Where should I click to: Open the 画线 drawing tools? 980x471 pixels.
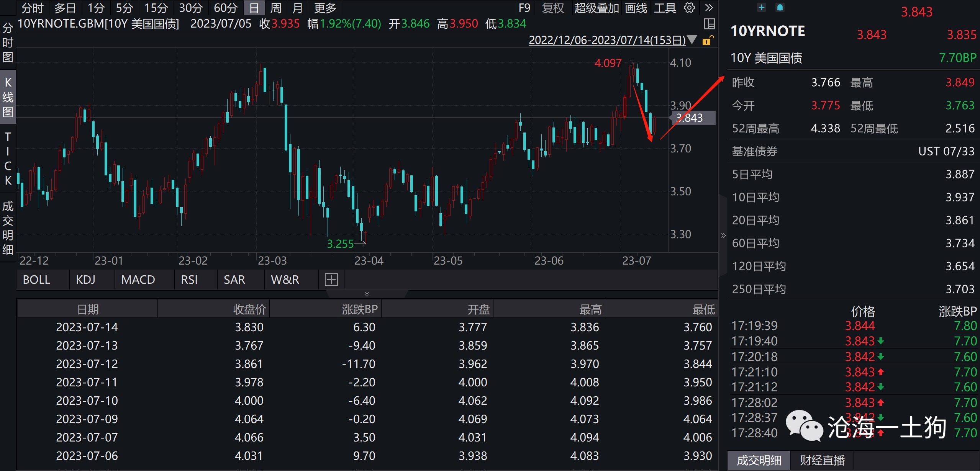(x=636, y=8)
